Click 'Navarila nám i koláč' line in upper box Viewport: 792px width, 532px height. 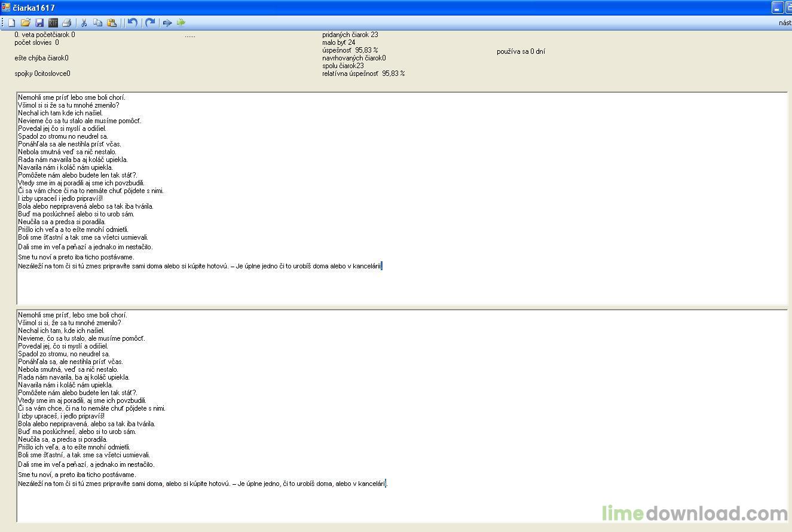(65, 167)
